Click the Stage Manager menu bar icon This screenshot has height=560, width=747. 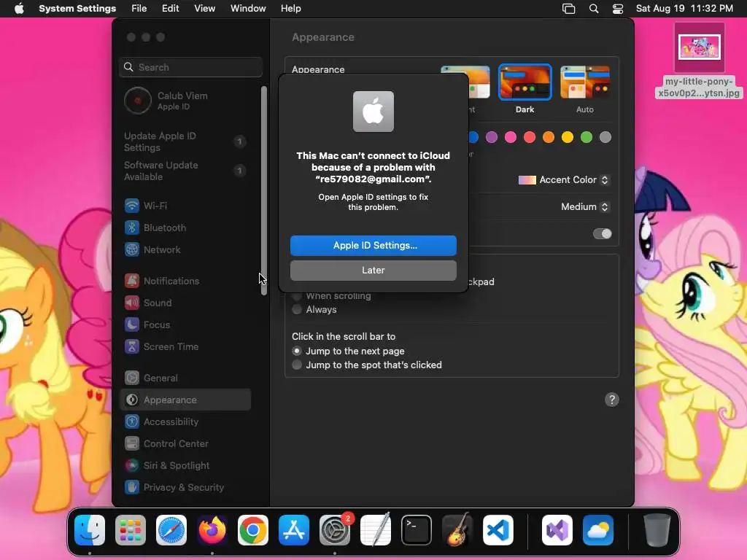pos(569,9)
